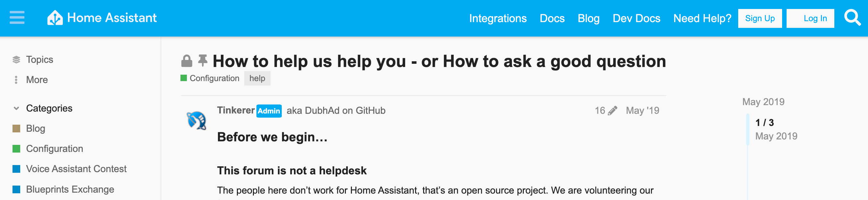Click the pencil edit history icon
The width and height of the screenshot is (868, 200).
tap(612, 111)
